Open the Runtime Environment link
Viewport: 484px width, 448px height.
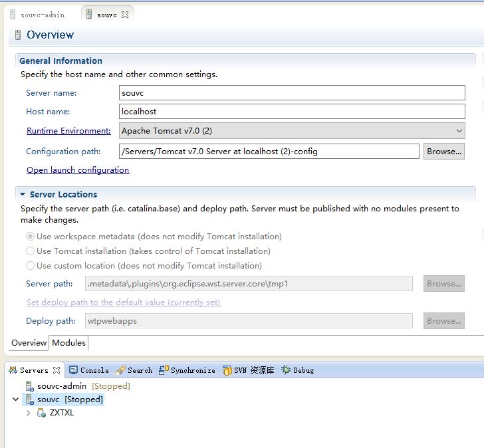[68, 131]
